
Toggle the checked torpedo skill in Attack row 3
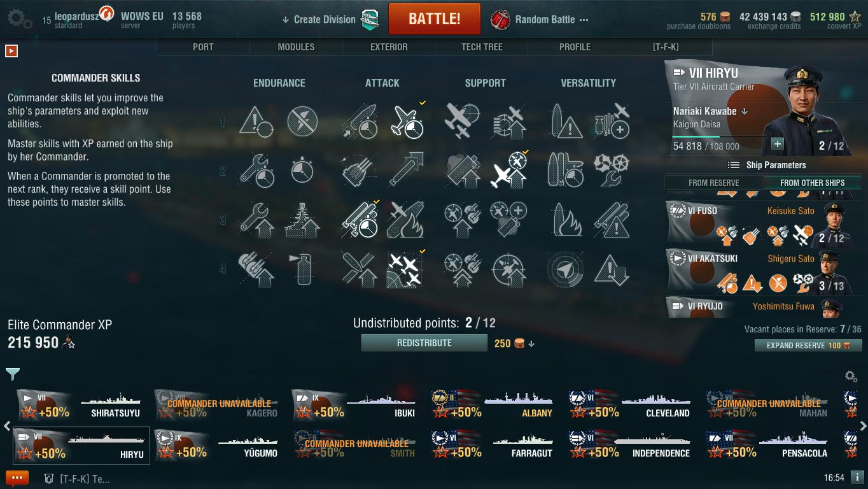point(360,220)
